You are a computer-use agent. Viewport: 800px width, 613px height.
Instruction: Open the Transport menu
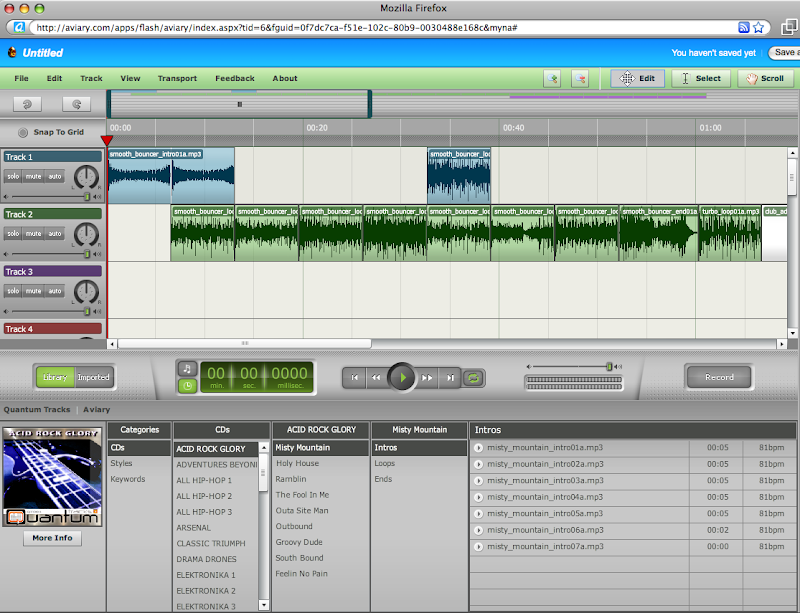click(x=177, y=78)
